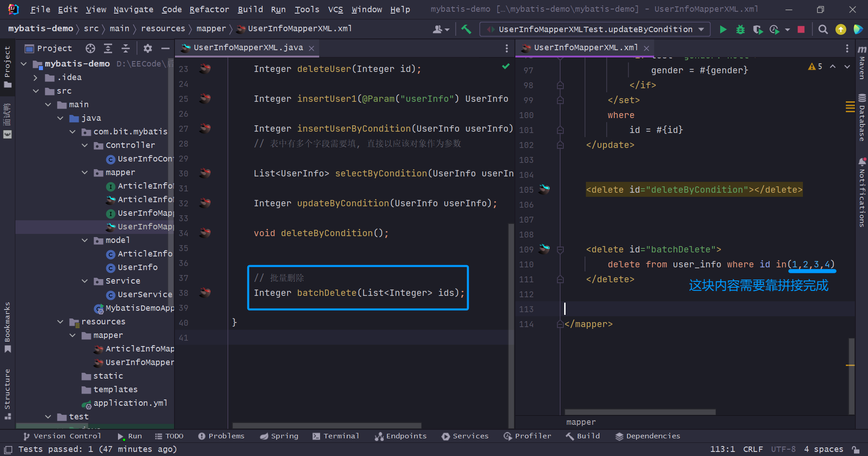Click gutter icon beside XML deleteByCondition line
The image size is (868, 456).
tap(544, 190)
